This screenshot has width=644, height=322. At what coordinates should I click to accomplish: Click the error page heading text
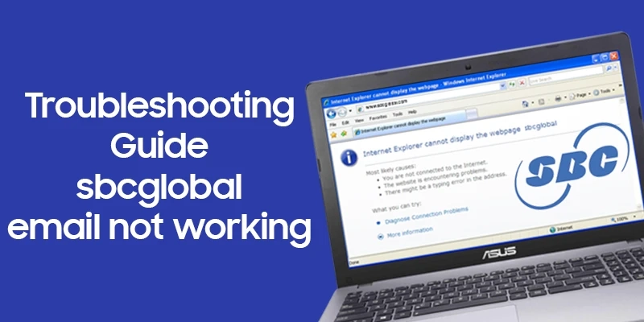tap(460, 139)
